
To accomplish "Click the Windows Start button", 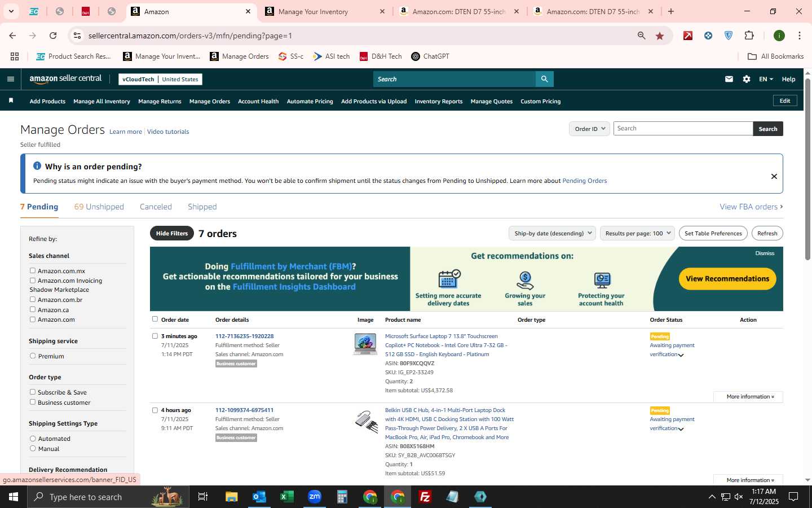I will click(x=14, y=497).
